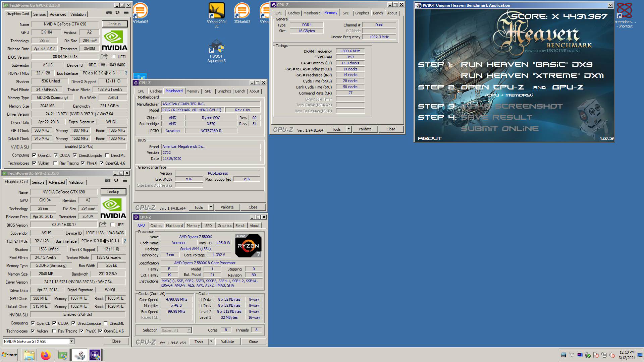Toggle OpenCL checkbox in top GPU-Z
This screenshot has width=644, height=362.
[x=34, y=156]
